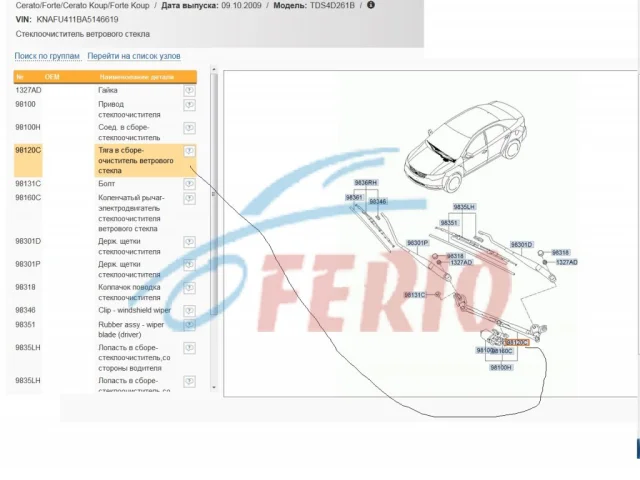The width and height of the screenshot is (640, 480).
Task: Open the info icon for the 1327AD Гайка row
Action: point(189,90)
